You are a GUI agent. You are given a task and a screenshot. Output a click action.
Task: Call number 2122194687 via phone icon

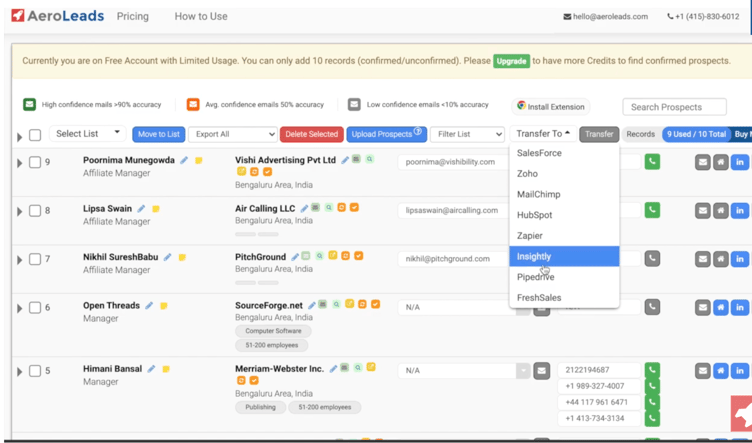coord(652,370)
